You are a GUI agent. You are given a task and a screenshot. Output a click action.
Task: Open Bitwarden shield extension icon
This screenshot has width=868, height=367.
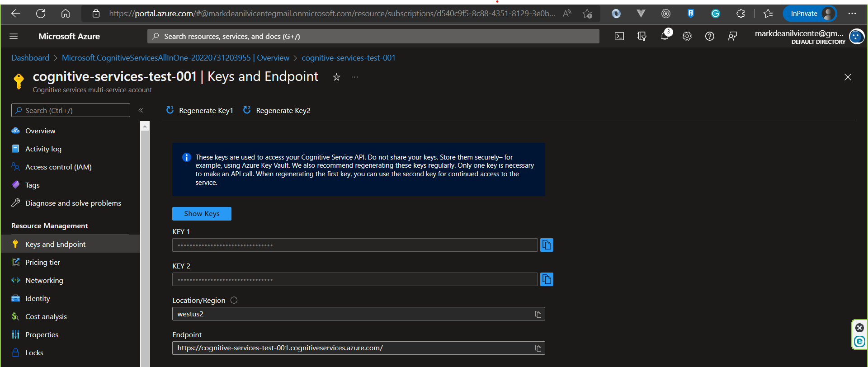691,14
